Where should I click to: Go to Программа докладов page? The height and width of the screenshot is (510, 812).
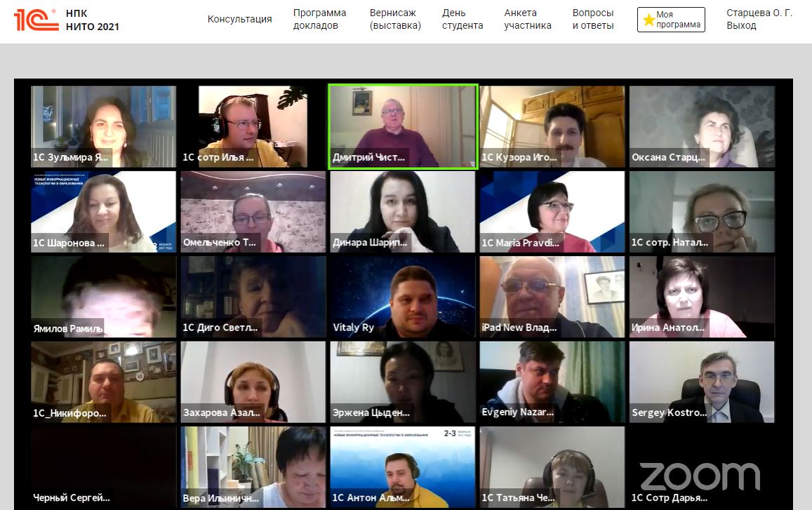coord(319,19)
